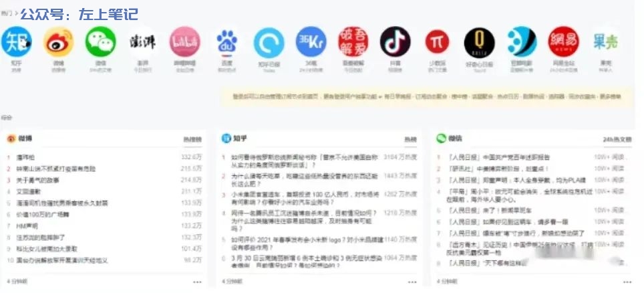Open Zhihu question 2 with 1443 万热度
The image size is (644, 293).
(x=304, y=179)
